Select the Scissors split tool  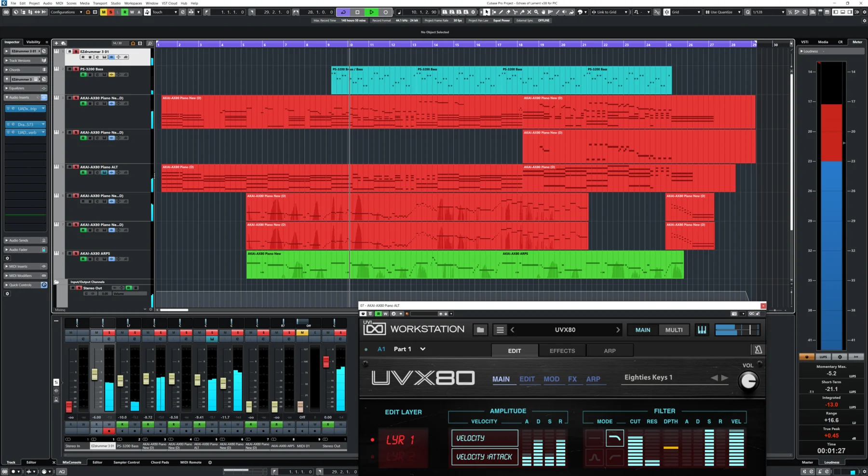tap(515, 12)
